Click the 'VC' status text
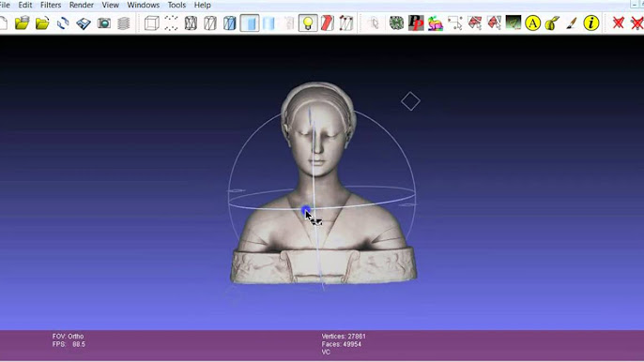 tap(326, 352)
